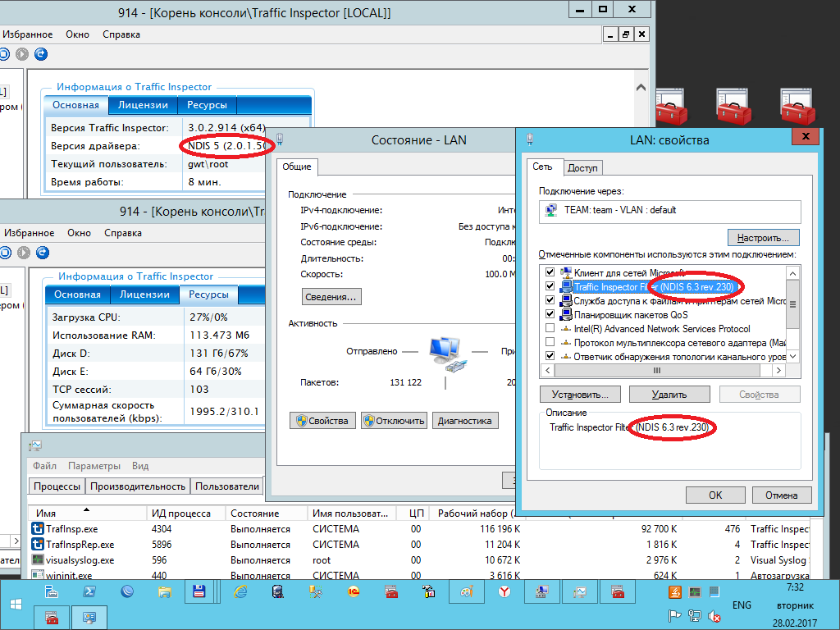Click Сведения... button in LAN status
This screenshot has width=840, height=630.
pyautogui.click(x=331, y=297)
